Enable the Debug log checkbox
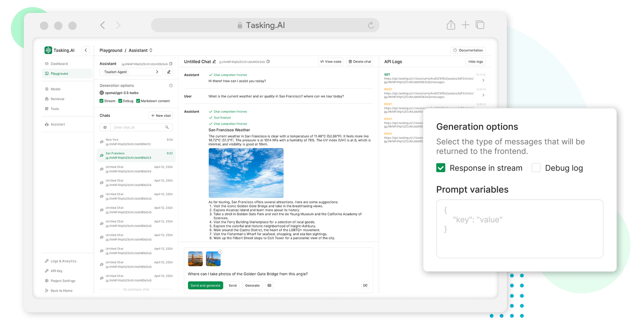The image size is (644, 322). (x=536, y=168)
